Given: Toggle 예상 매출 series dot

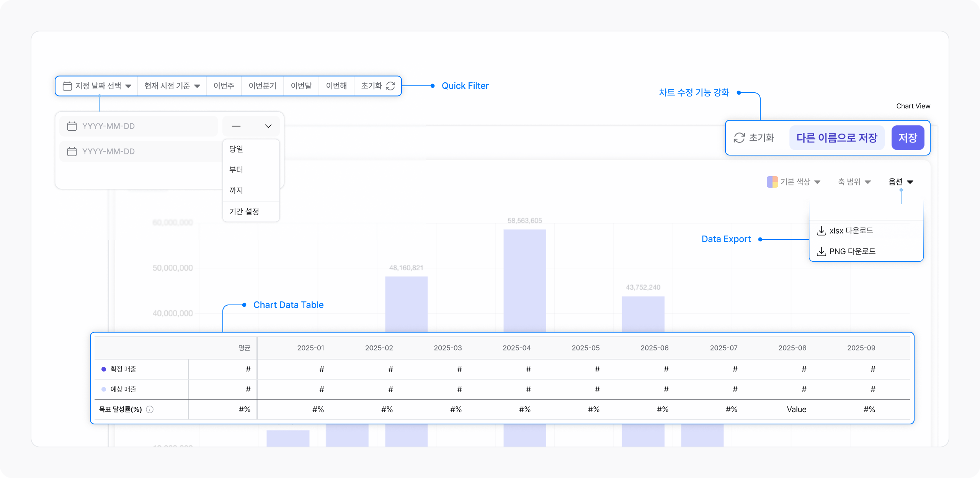Looking at the screenshot, I should [103, 389].
